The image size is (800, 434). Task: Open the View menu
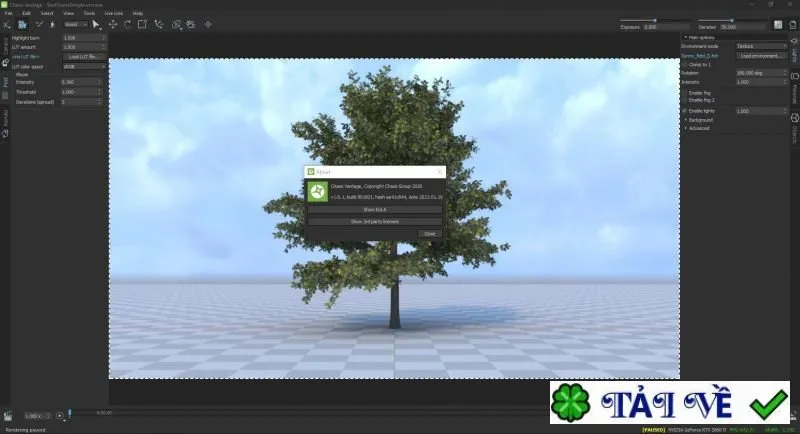(68, 13)
